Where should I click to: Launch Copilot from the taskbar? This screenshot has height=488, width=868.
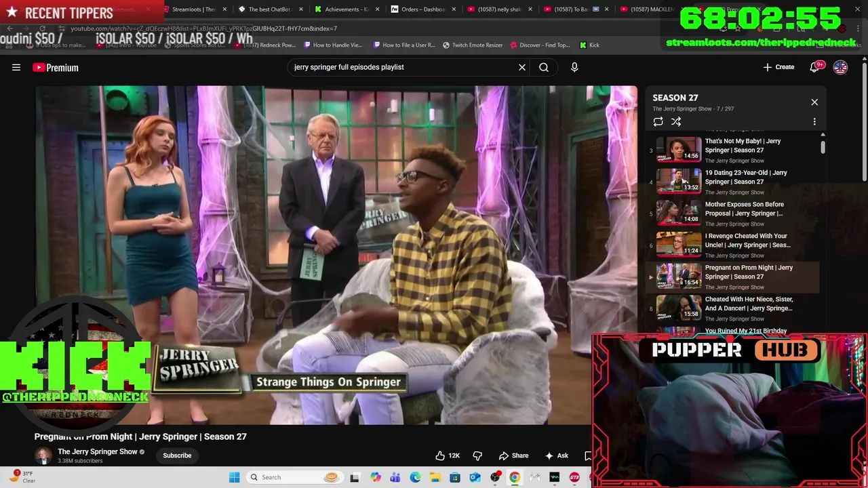point(375,477)
